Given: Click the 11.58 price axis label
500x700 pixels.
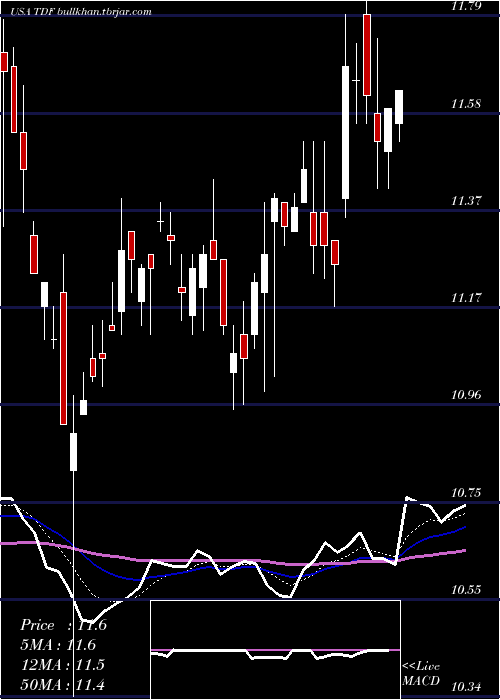Looking at the screenshot, I should tap(466, 104).
